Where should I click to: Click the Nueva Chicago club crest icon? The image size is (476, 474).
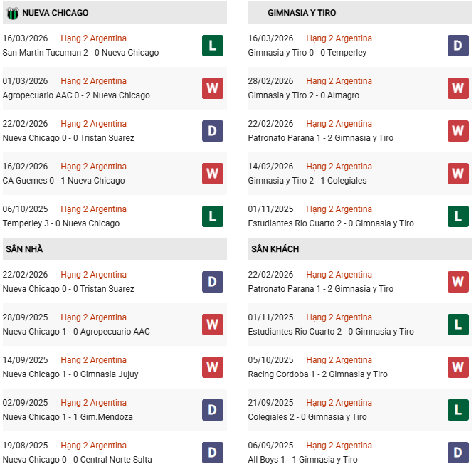pyautogui.click(x=12, y=13)
